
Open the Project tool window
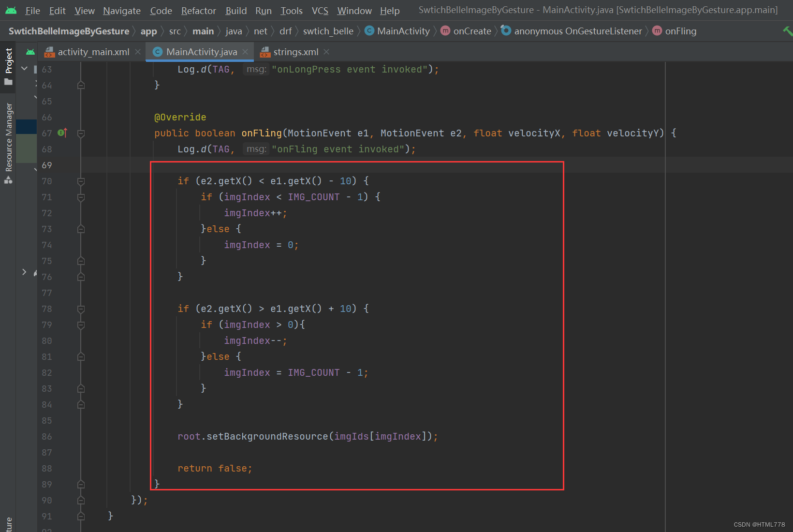[8, 66]
